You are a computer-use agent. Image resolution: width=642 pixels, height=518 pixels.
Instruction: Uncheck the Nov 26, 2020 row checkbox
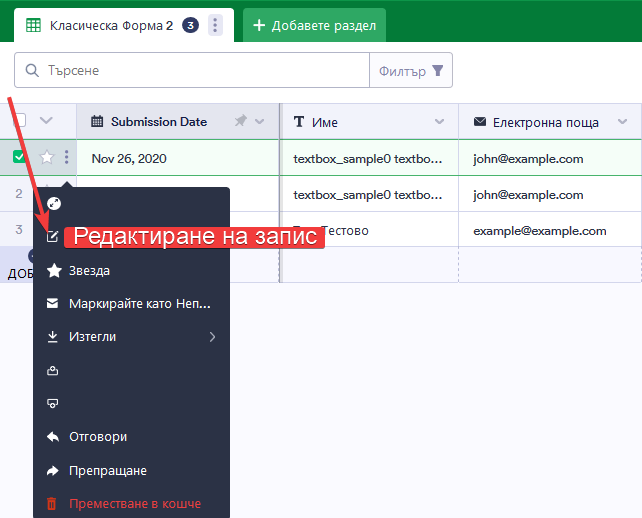pyautogui.click(x=19, y=156)
